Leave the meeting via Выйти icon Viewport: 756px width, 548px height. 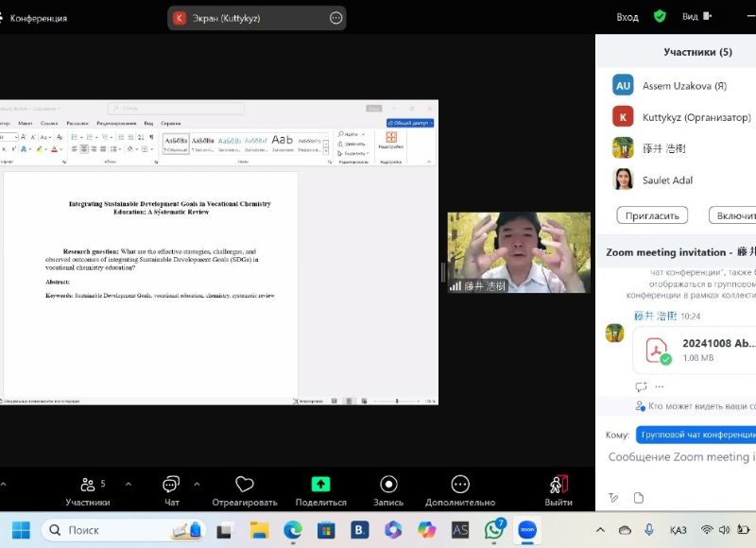pos(558,485)
